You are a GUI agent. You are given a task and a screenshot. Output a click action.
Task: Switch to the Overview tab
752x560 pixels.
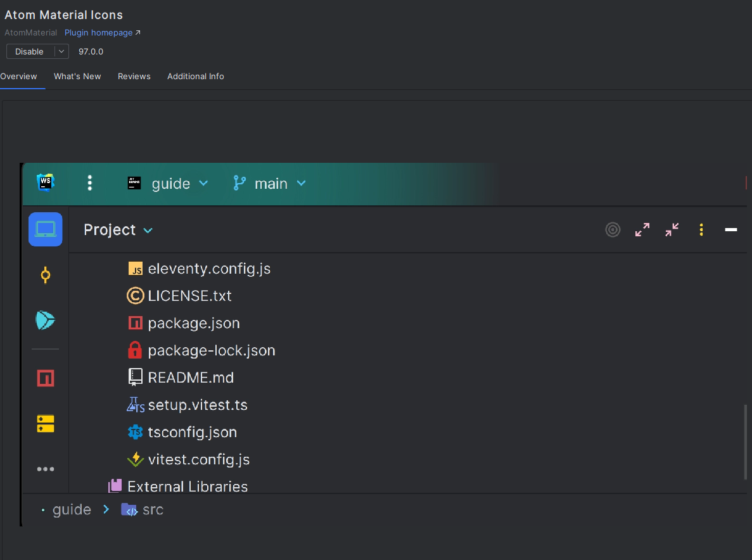pos(19,76)
